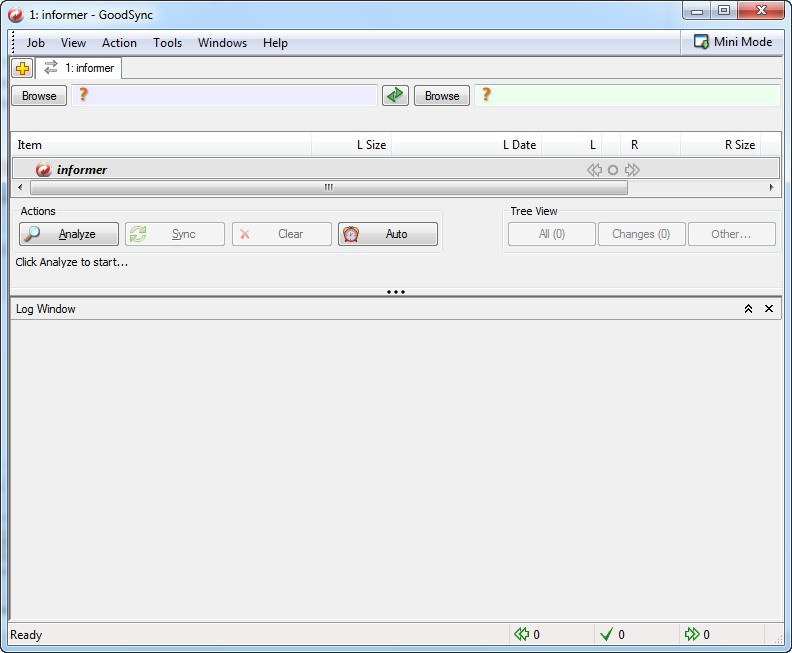Open the Tools menu

click(x=167, y=43)
